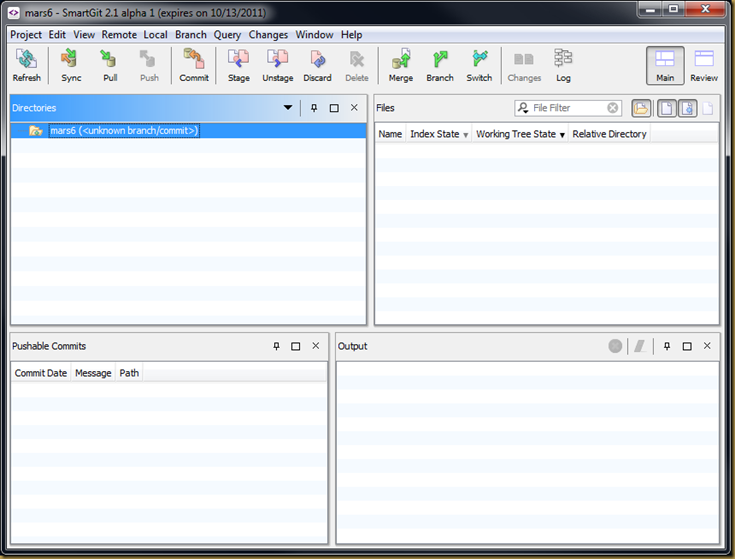This screenshot has height=559, width=735.
Task: Pull changes using the Pull icon
Action: coord(110,65)
